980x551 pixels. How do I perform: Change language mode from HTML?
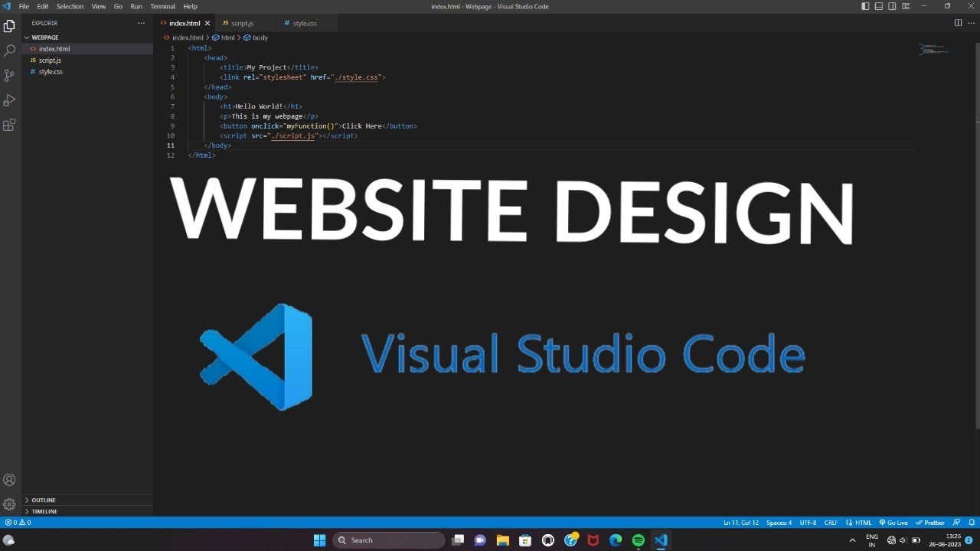863,523
